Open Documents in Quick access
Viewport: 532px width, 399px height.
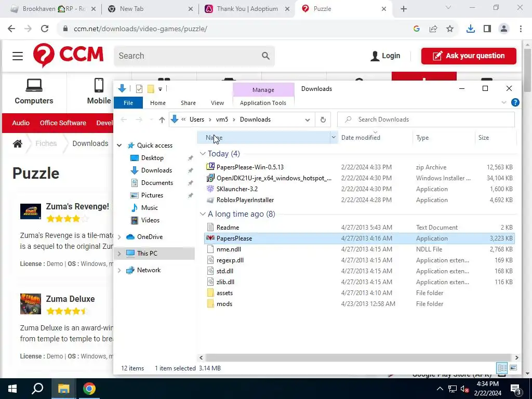(x=157, y=183)
